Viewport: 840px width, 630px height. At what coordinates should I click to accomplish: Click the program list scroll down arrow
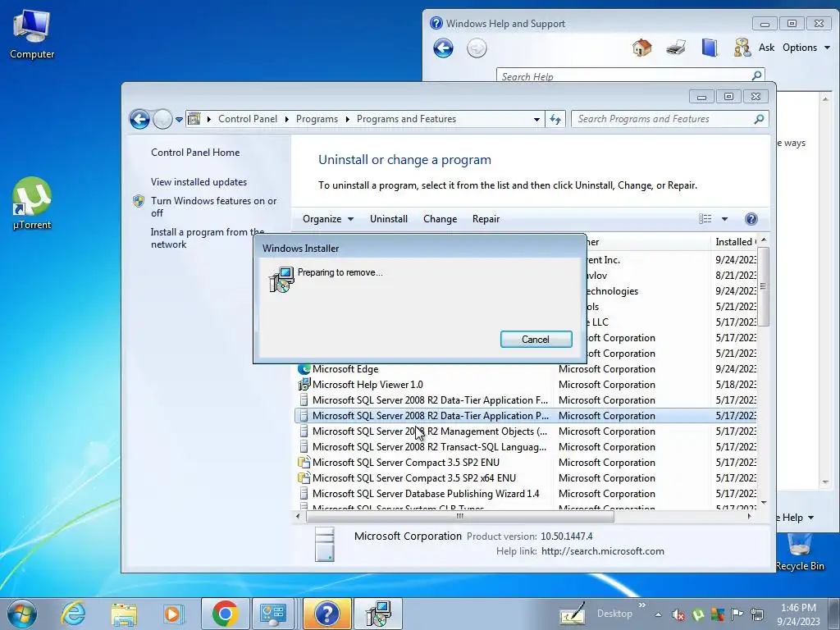click(x=764, y=503)
